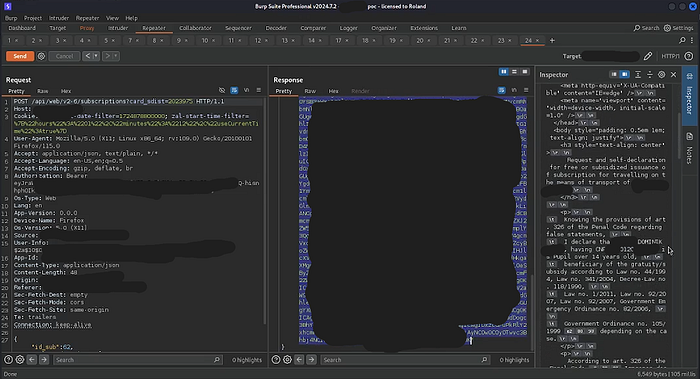Switch to combined tabbed layout view

[x=525, y=72]
